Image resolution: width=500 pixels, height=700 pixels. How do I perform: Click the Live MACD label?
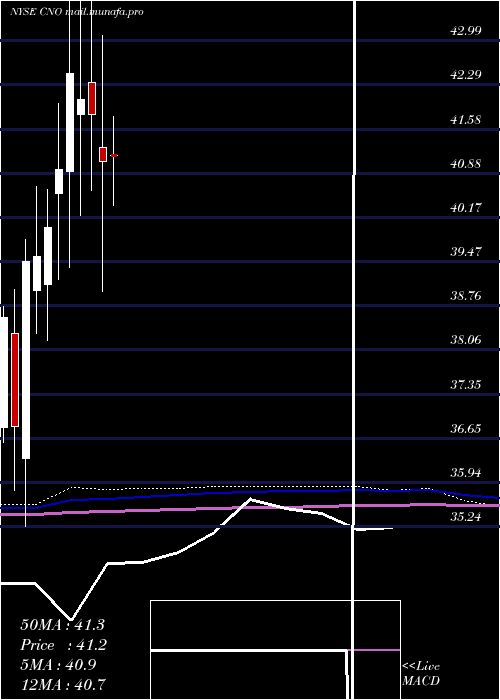point(421,674)
